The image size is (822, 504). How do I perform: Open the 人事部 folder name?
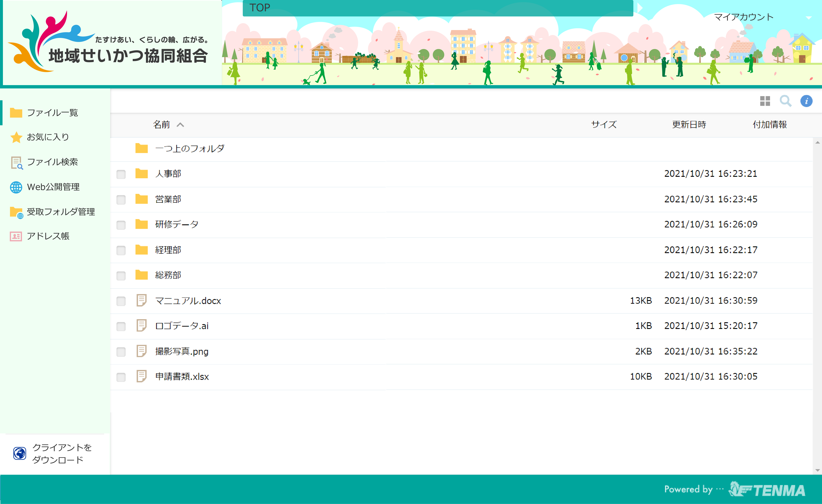[x=168, y=174]
